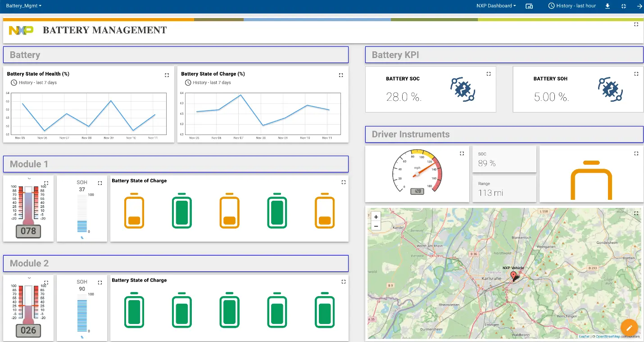Open the manage layouts icon in header
The image size is (644, 342).
tap(529, 6)
